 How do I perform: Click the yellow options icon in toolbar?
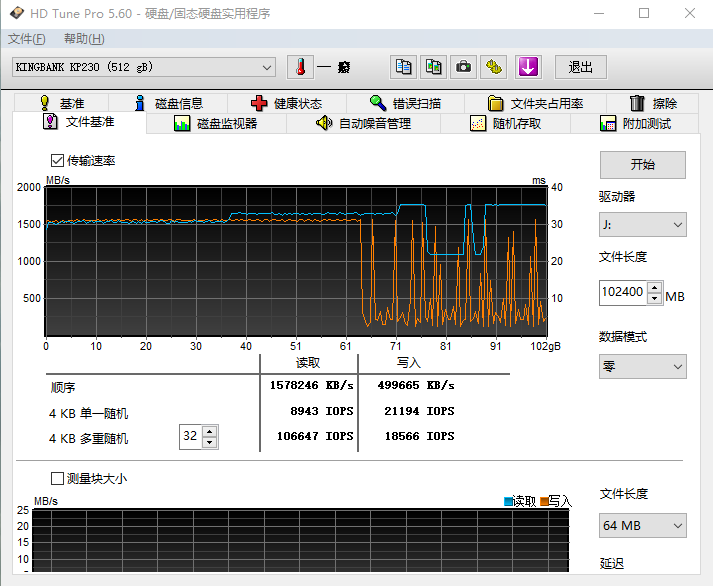(494, 67)
